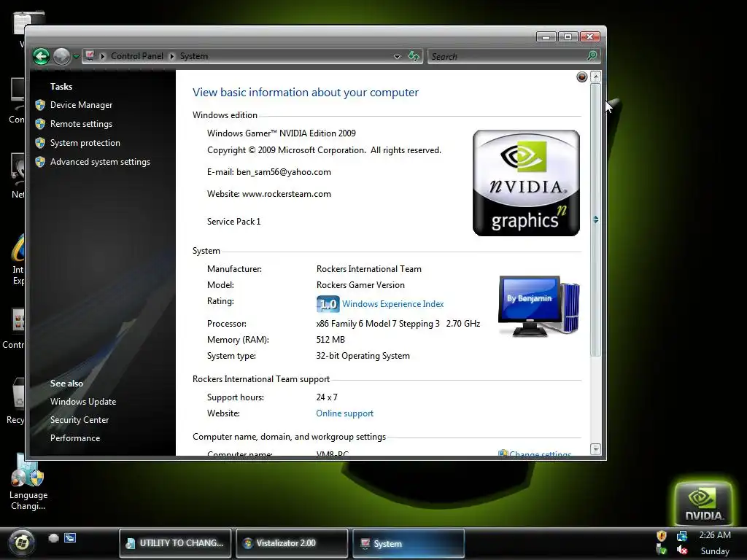Refresh the System page
747x560 pixels.
[414, 56]
